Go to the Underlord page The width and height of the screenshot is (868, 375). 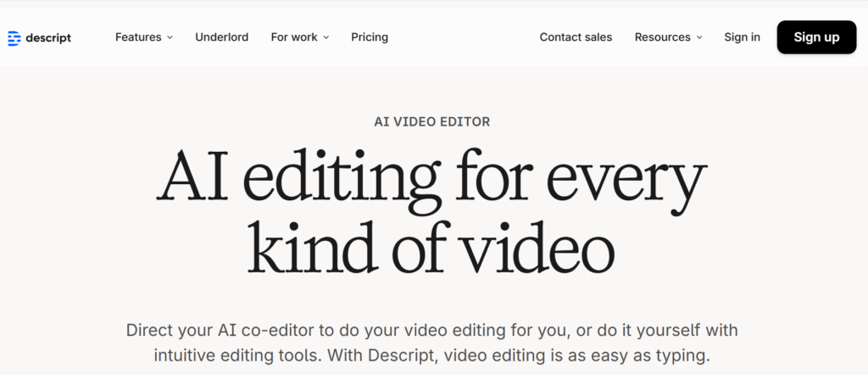(221, 37)
